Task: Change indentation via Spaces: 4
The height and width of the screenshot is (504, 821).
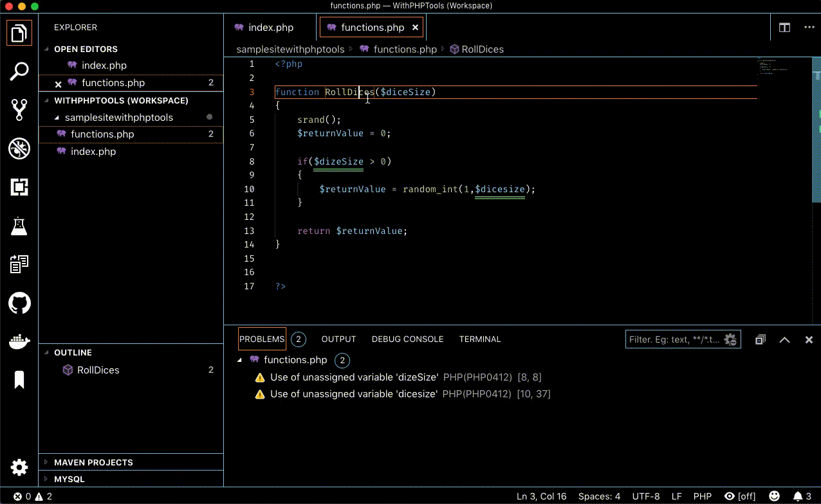Action: point(599,496)
